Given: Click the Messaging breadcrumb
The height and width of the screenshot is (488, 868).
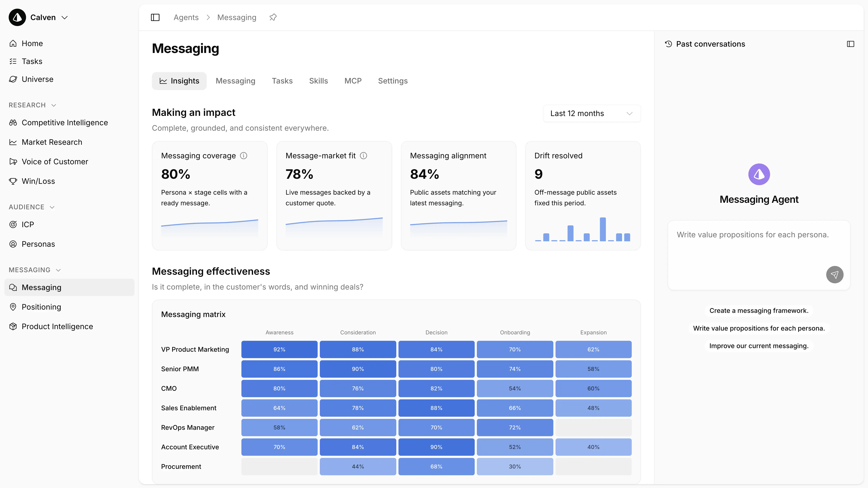Looking at the screenshot, I should click(x=237, y=18).
